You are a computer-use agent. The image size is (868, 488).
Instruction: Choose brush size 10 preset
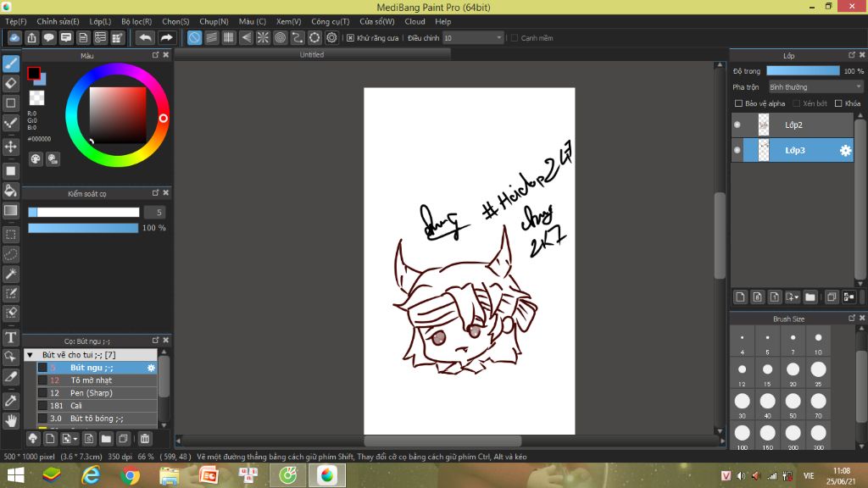coord(818,342)
